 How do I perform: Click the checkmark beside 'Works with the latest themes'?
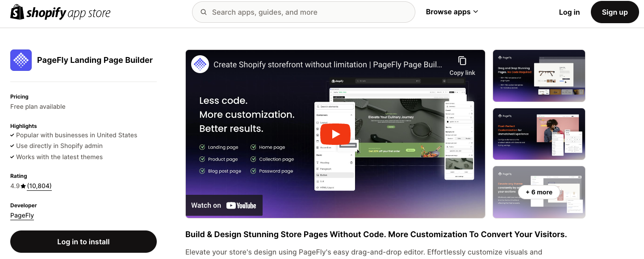coord(12,157)
